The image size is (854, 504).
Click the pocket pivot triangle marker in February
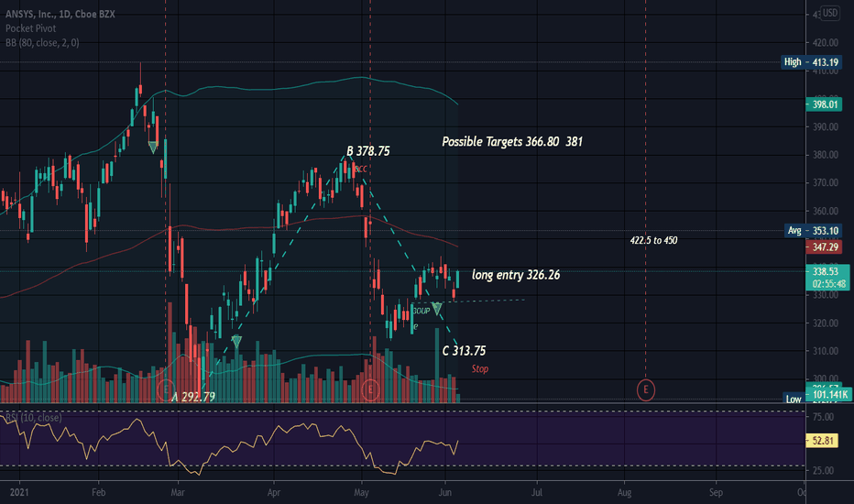coord(153,148)
